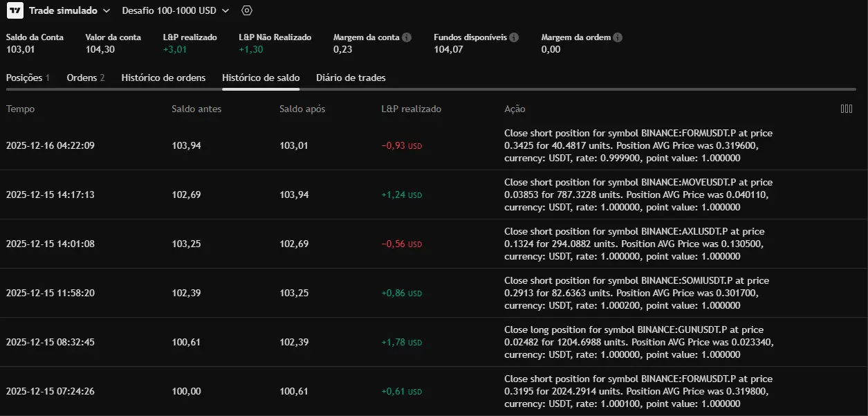
Task: Select the Histórico de saldo tab
Action: [x=261, y=78]
